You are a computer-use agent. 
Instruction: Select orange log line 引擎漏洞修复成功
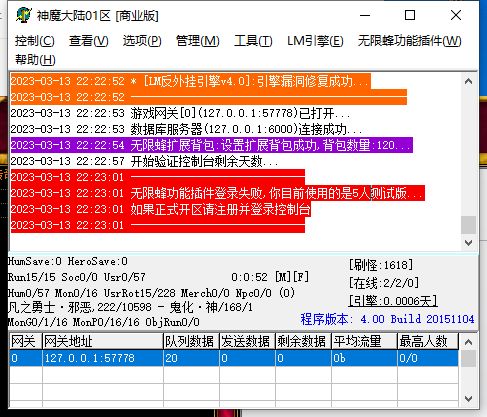coord(191,81)
